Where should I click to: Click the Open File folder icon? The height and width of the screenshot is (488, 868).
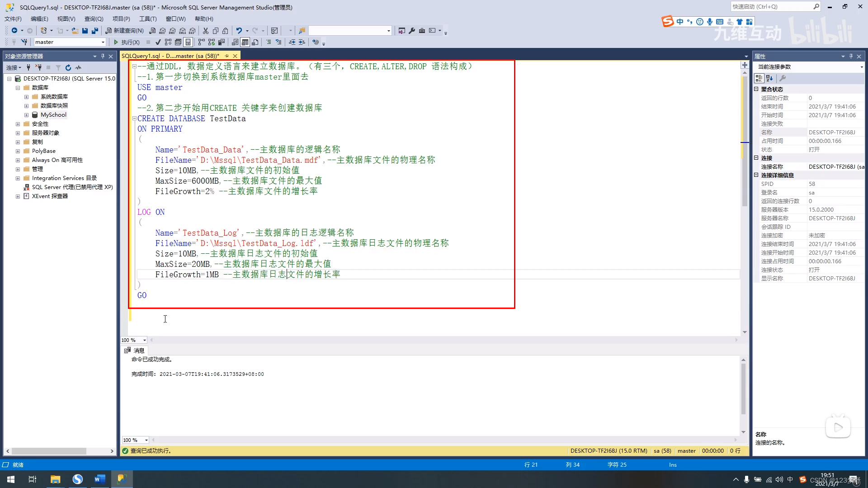[x=75, y=30]
